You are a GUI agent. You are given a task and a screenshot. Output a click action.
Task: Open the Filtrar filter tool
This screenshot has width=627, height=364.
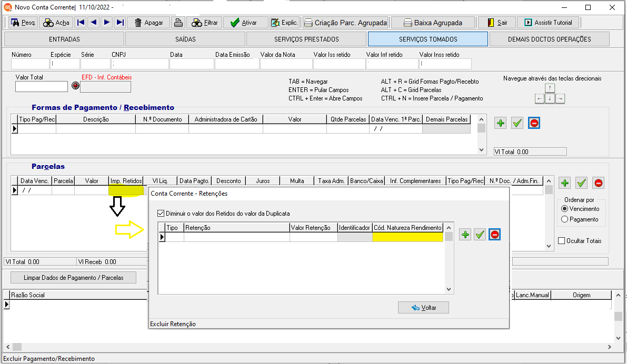tap(204, 23)
